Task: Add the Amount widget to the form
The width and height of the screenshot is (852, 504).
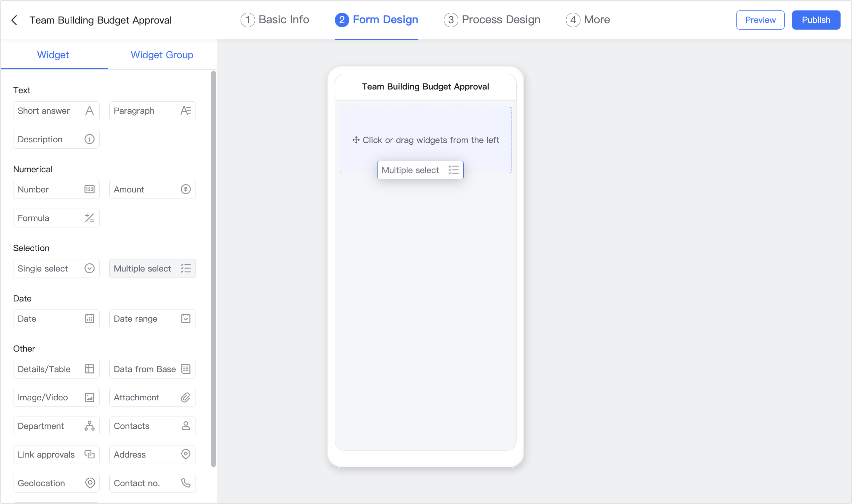Action: (152, 189)
